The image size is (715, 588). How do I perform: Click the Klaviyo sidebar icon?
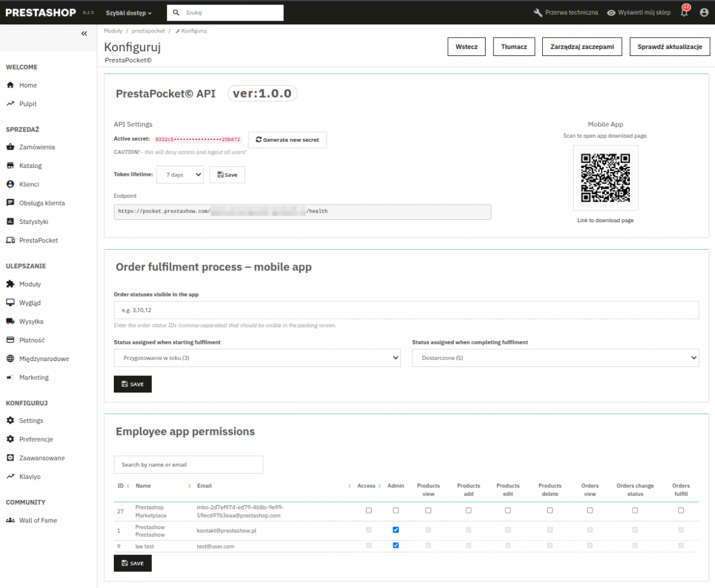[x=10, y=477]
